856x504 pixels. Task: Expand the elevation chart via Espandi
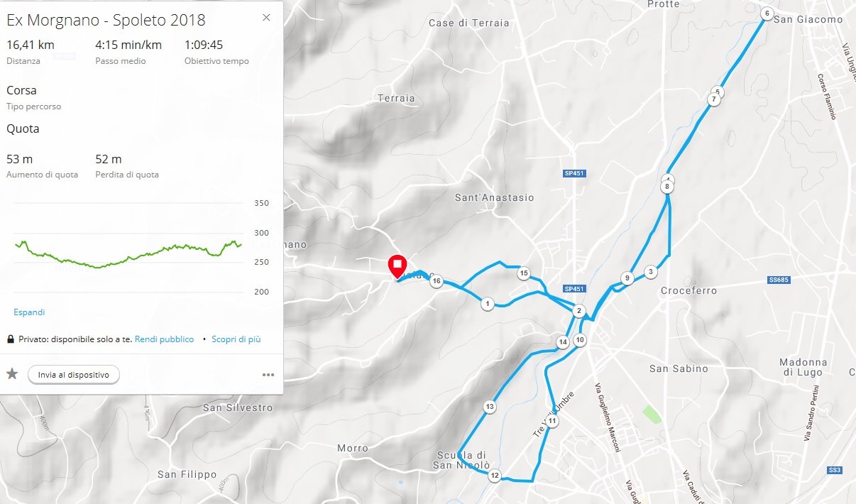(x=29, y=312)
